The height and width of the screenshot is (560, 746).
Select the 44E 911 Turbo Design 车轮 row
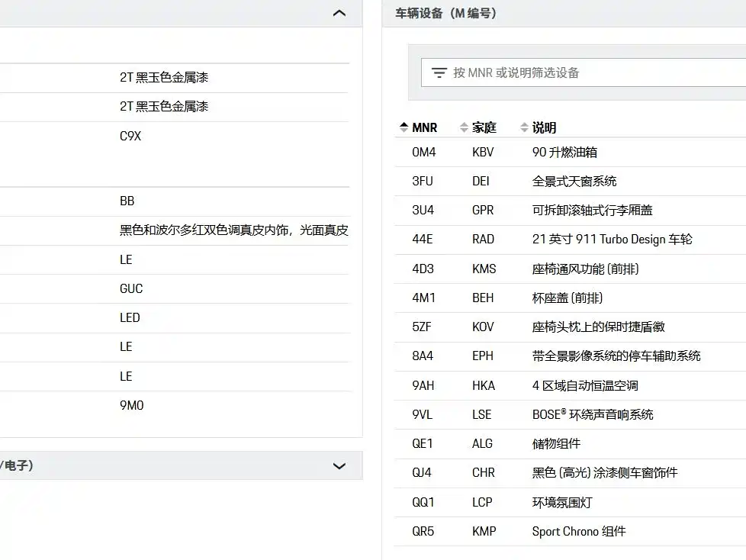(x=570, y=240)
